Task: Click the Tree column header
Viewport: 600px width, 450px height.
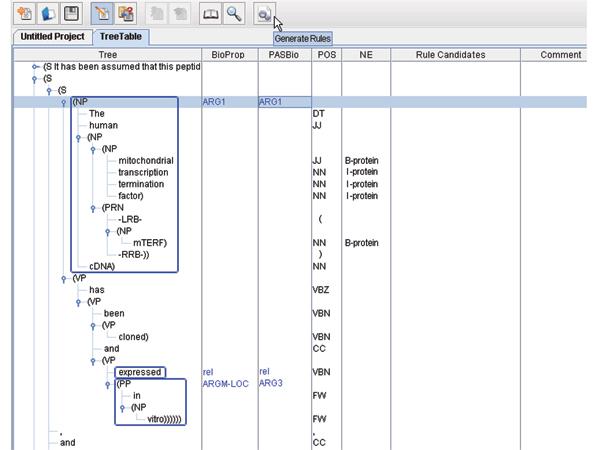Action: coord(108,55)
